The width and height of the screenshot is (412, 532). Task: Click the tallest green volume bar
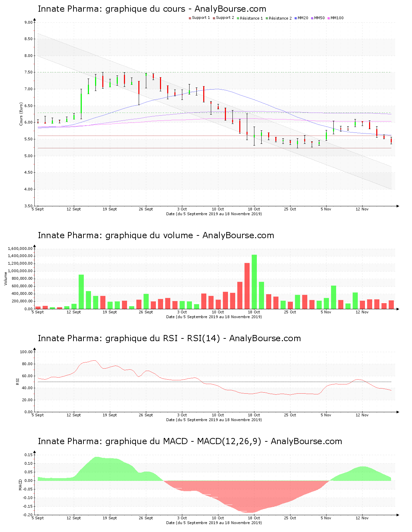pyautogui.click(x=254, y=282)
